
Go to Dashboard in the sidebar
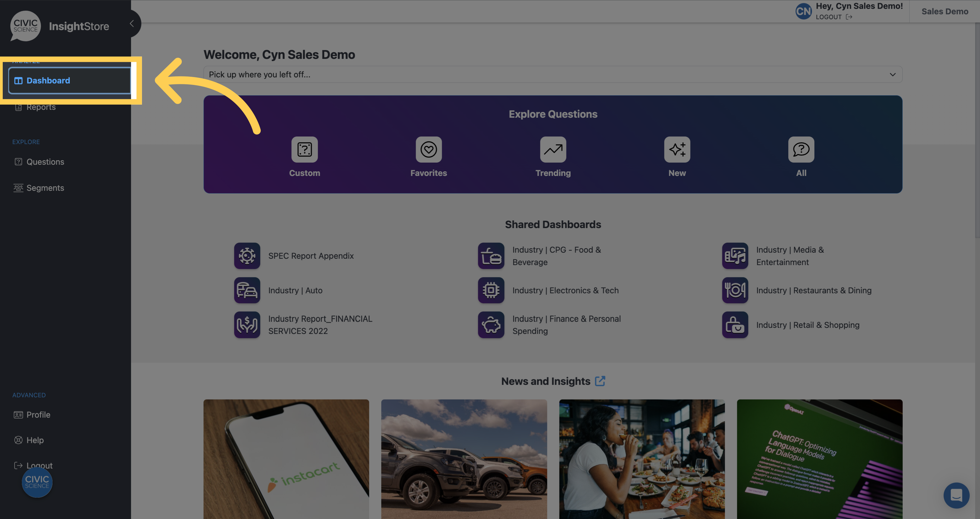coord(69,81)
